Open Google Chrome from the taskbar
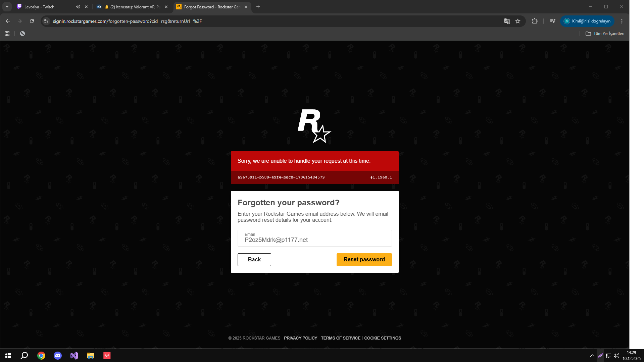 [x=41, y=356]
